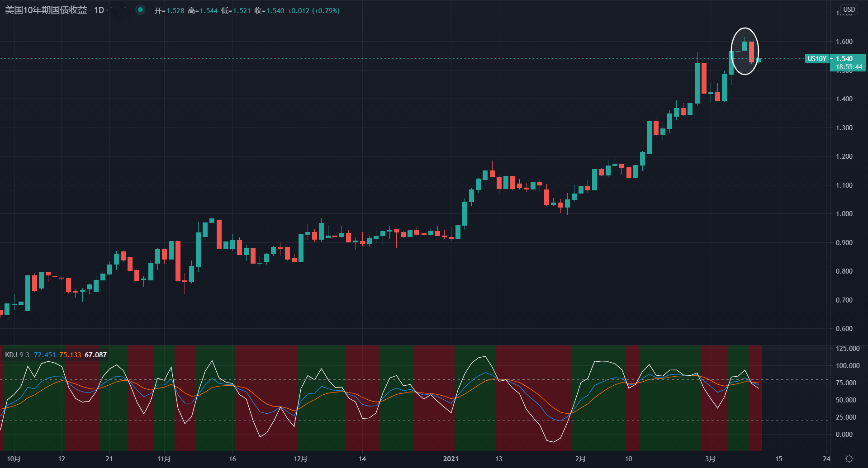Click the orange KDJ value 75.133
The width and height of the screenshot is (868, 468).
point(70,355)
